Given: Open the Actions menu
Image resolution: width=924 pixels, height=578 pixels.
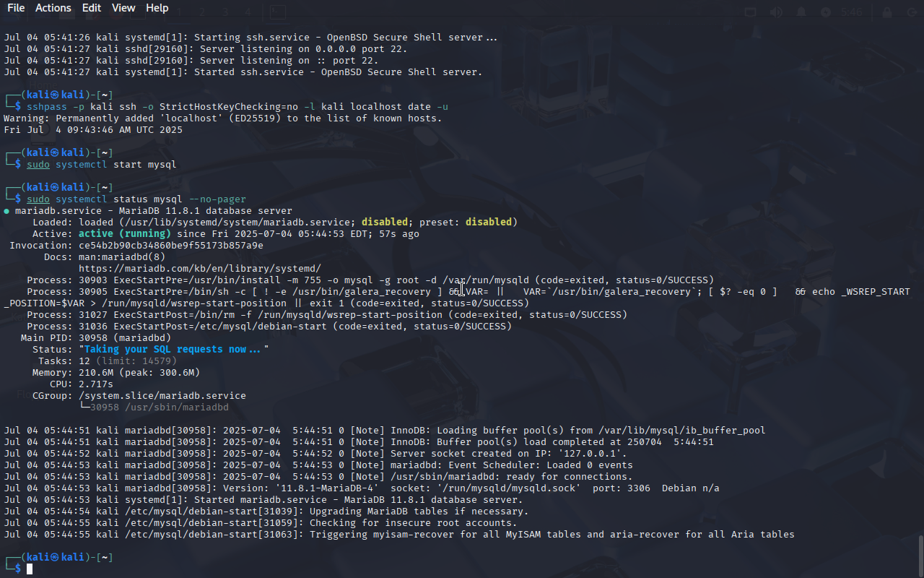Looking at the screenshot, I should coord(53,8).
